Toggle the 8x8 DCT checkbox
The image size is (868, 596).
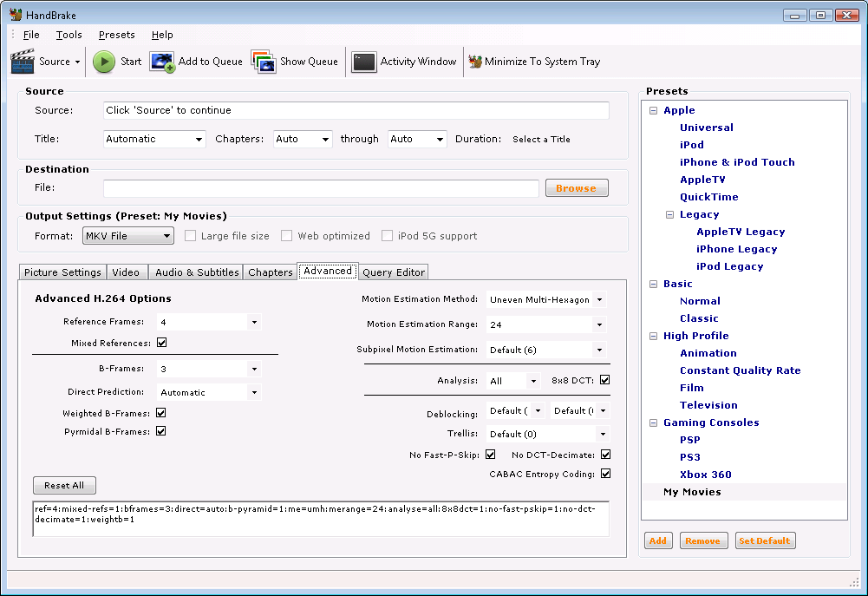point(605,380)
